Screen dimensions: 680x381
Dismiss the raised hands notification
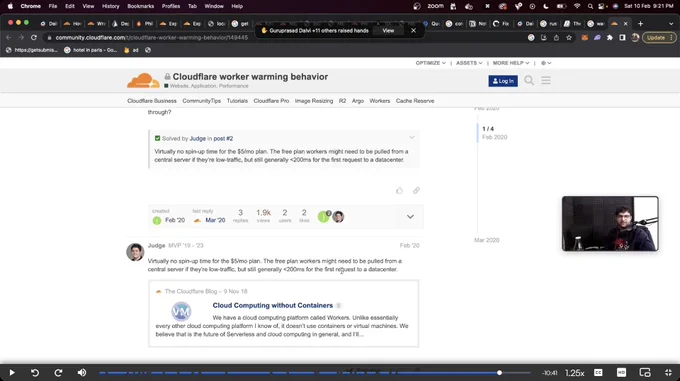point(413,30)
